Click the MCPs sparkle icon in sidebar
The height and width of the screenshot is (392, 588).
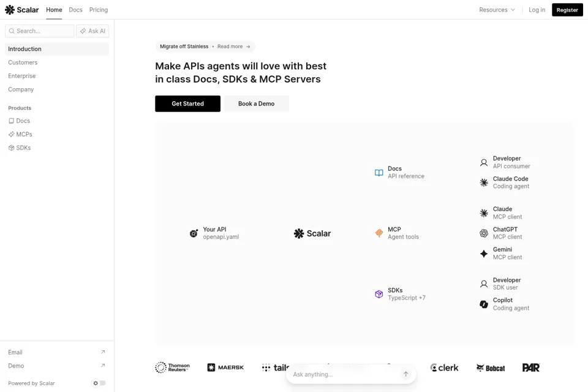pos(11,134)
